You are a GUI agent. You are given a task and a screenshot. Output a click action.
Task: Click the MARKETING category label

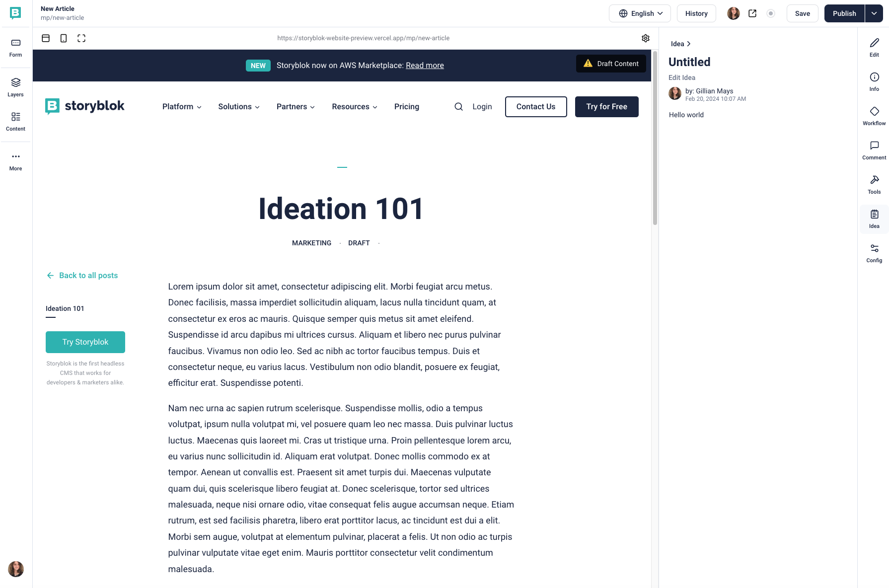click(311, 243)
